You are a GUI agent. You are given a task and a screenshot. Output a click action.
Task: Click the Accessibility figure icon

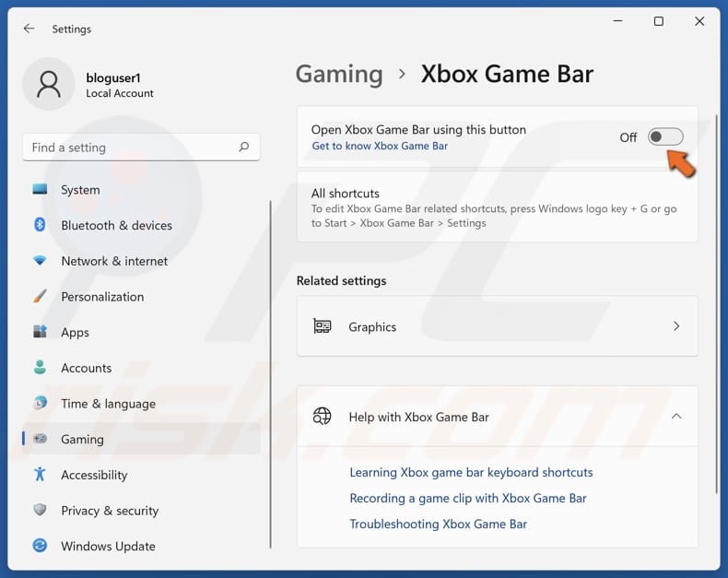pyautogui.click(x=40, y=474)
